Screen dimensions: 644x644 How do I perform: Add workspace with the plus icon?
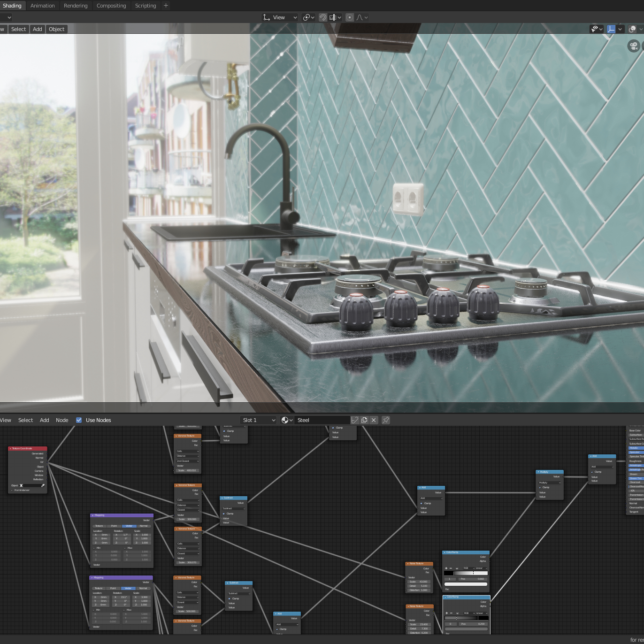[166, 6]
